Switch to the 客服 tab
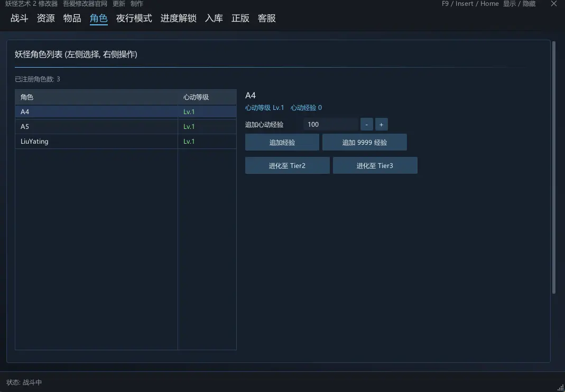 tap(267, 18)
